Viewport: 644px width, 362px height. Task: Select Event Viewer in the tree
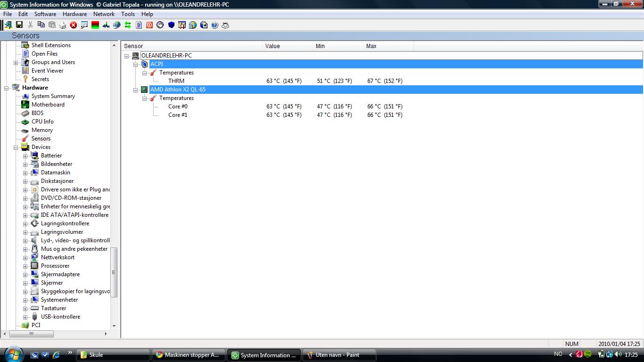tap(48, 71)
